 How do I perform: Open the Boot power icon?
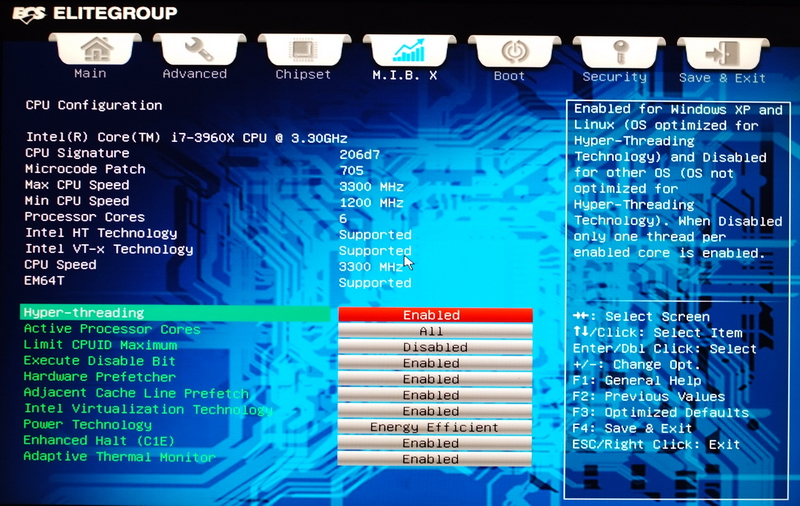pyautogui.click(x=514, y=52)
